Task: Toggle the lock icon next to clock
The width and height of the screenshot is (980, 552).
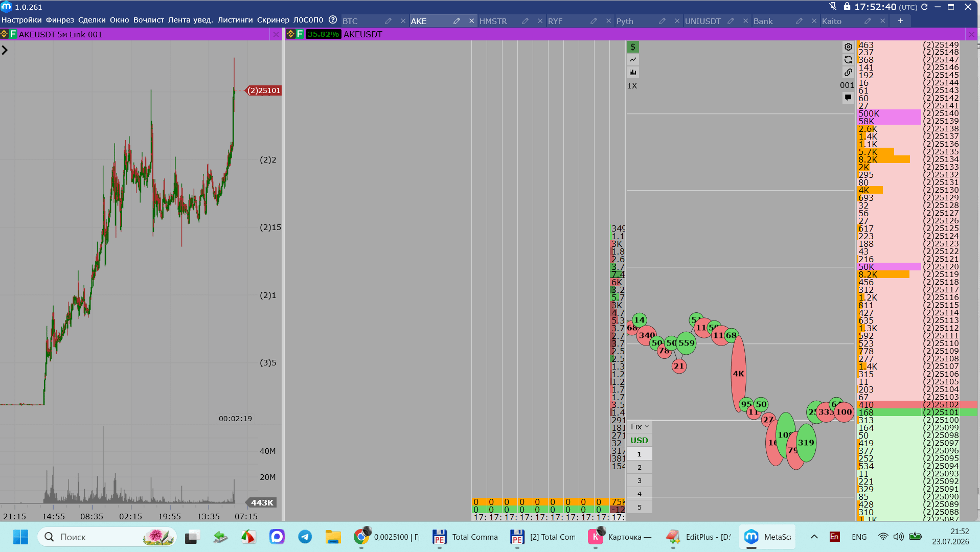Action: click(x=847, y=7)
